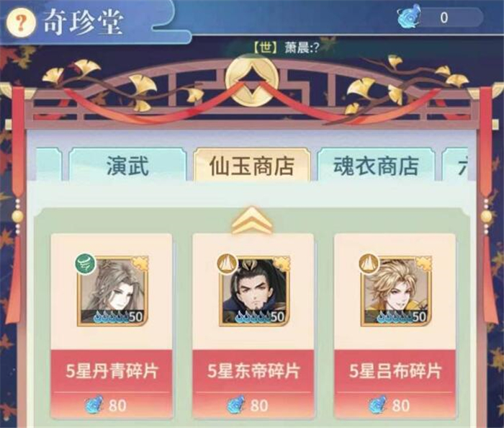Open the partially hidden tab on the right
Viewport: 504px width, 428px height.
pos(455,166)
